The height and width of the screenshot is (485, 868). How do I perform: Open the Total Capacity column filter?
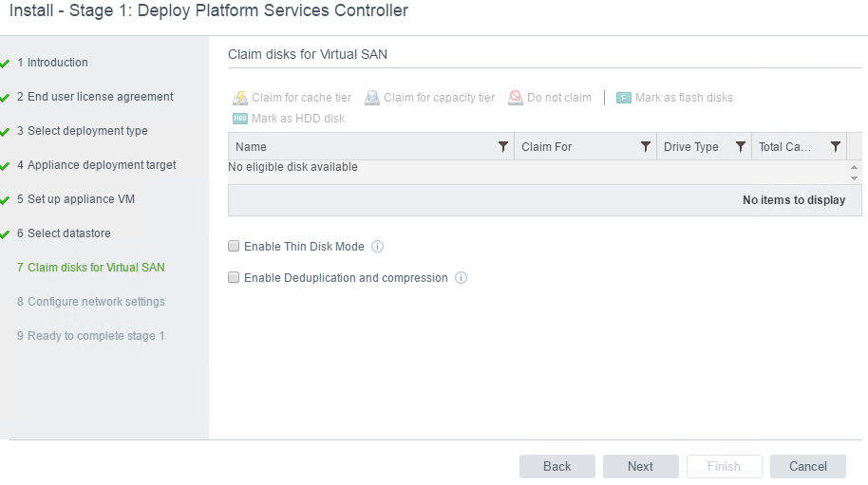click(x=836, y=146)
